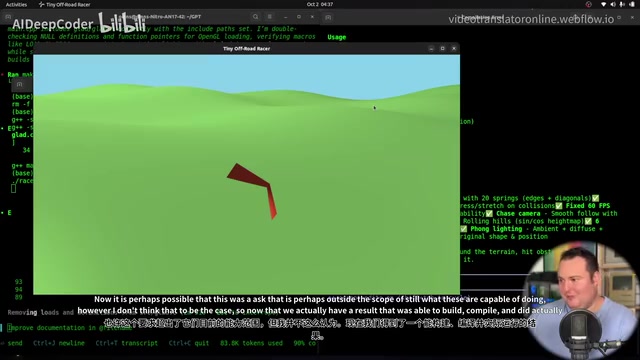Open the Wi-Fi network indicator
The width and height of the screenshot is (640, 360).
click(604, 4)
